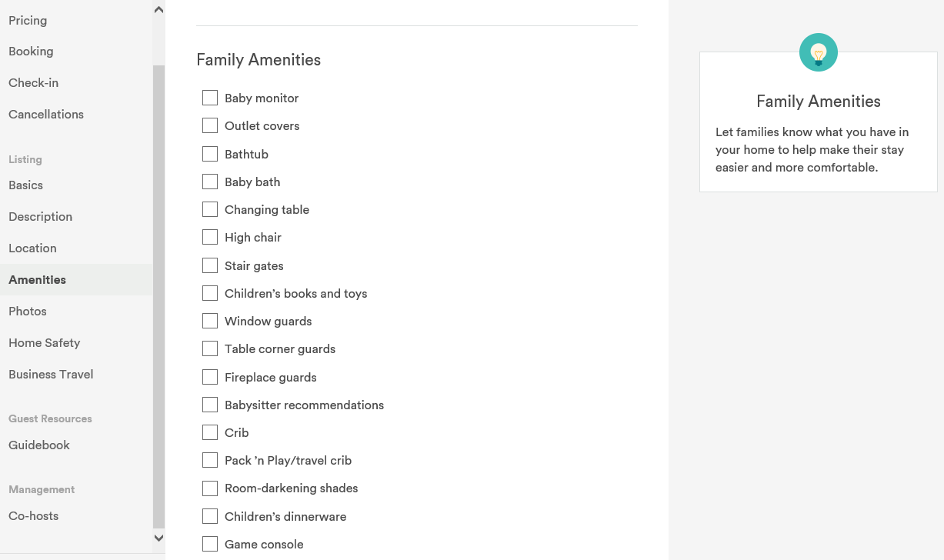Enable Stair gates for the listing
Image resolution: width=944 pixels, height=560 pixels.
[x=210, y=265]
